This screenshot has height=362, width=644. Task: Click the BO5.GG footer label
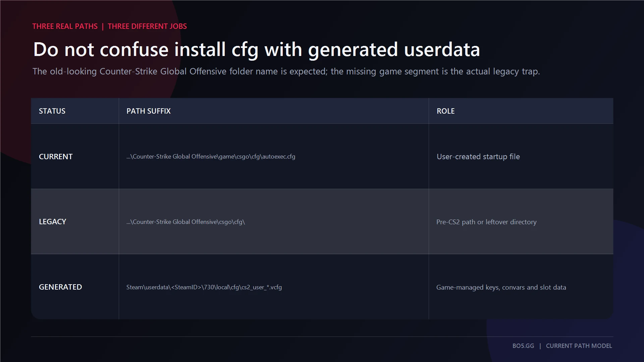coord(523,346)
